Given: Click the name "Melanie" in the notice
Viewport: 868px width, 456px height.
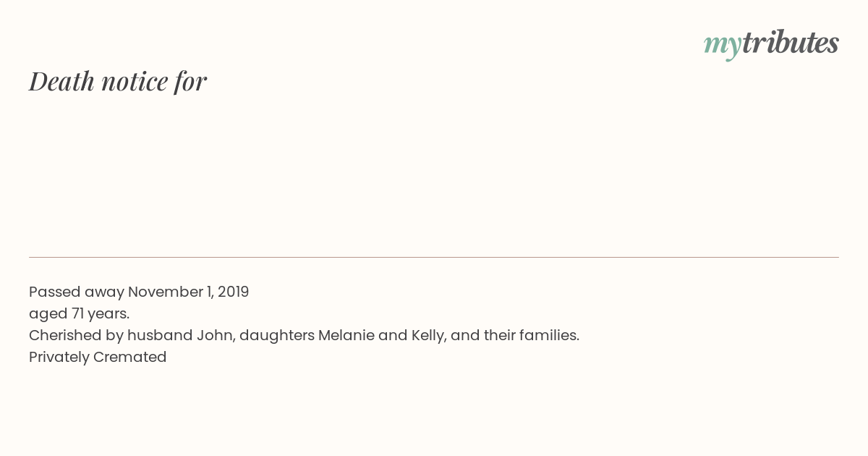Looking at the screenshot, I should 346,335.
